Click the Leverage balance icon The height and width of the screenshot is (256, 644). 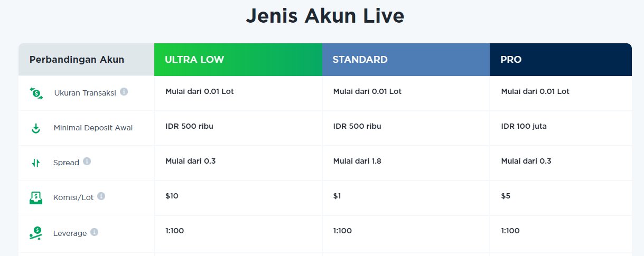point(35,233)
